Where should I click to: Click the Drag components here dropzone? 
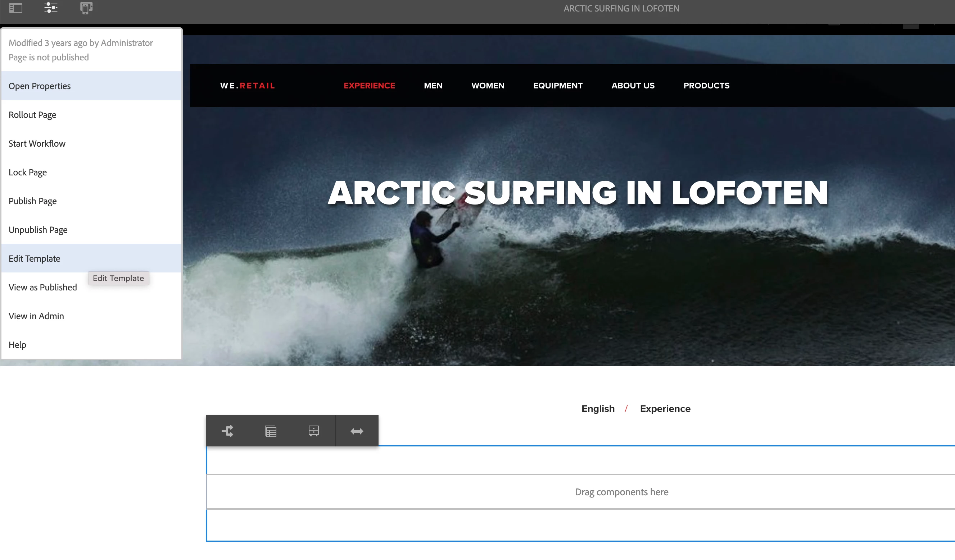tap(621, 492)
